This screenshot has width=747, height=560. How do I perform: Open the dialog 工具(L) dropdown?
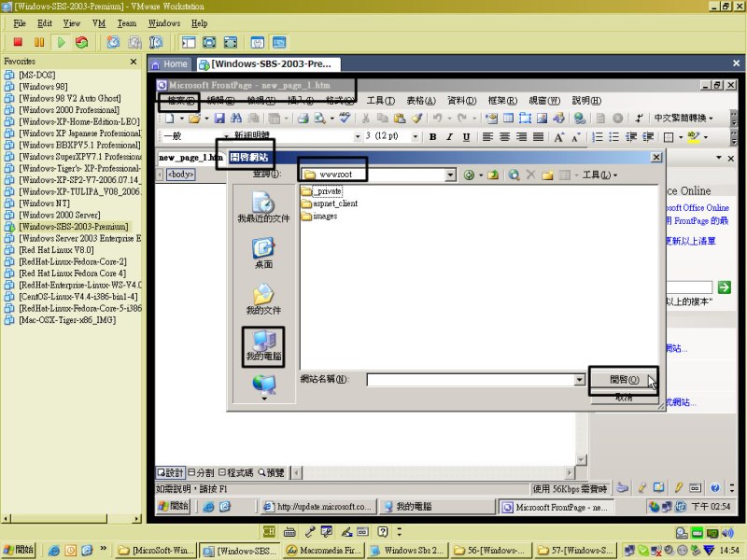(599, 175)
